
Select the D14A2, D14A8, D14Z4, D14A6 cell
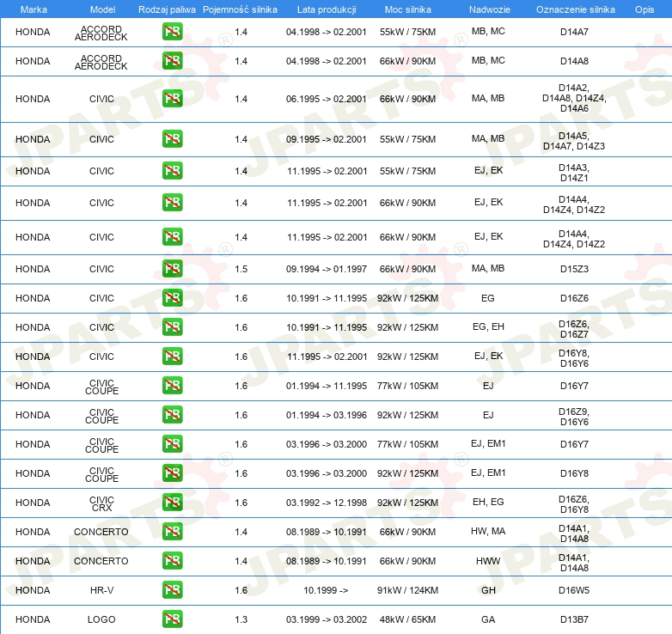point(574,98)
